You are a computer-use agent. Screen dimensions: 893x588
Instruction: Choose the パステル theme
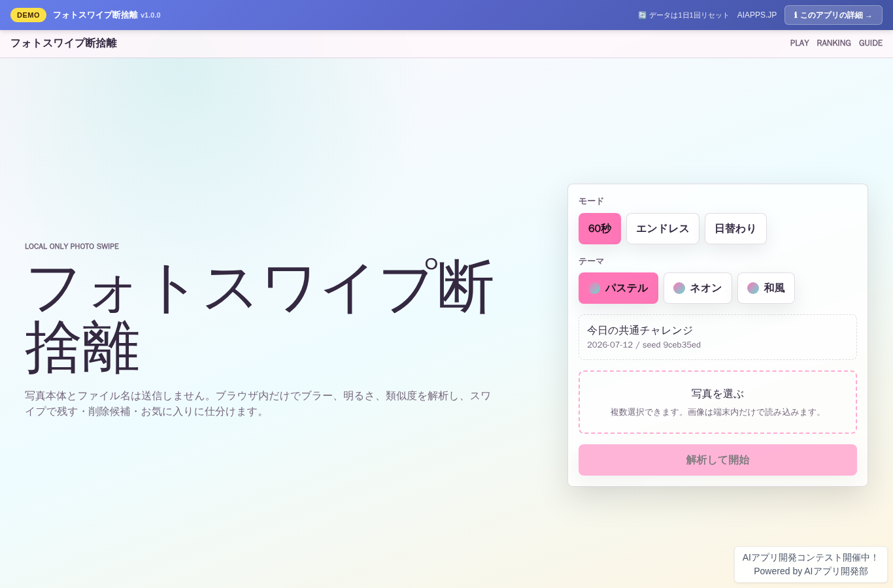[x=618, y=288]
